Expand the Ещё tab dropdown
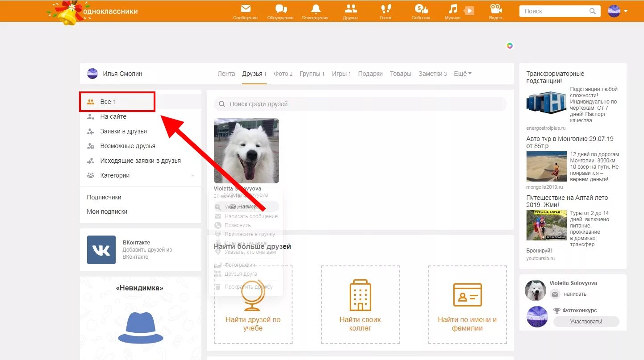The width and height of the screenshot is (644, 360). coord(463,74)
